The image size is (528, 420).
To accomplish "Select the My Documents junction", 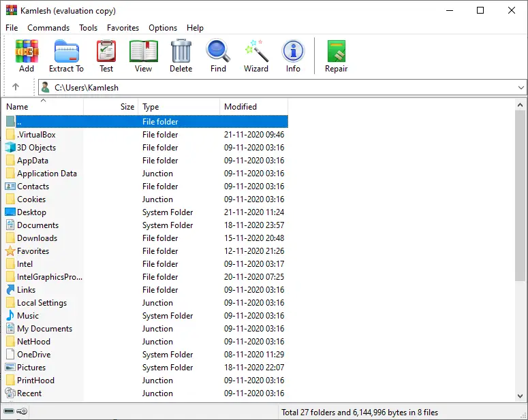I will click(146, 329).
